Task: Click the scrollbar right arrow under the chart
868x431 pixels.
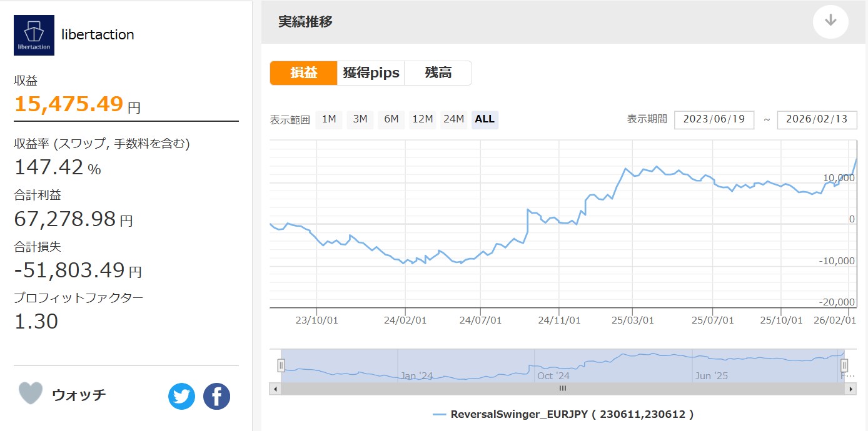Action: pos(850,389)
